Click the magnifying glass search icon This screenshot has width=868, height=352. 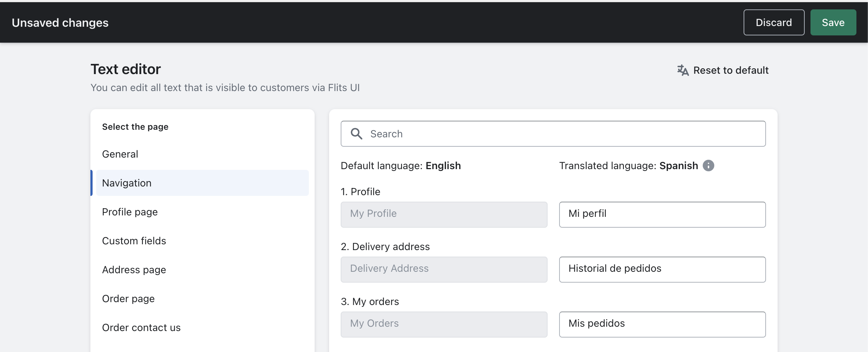coord(356,134)
